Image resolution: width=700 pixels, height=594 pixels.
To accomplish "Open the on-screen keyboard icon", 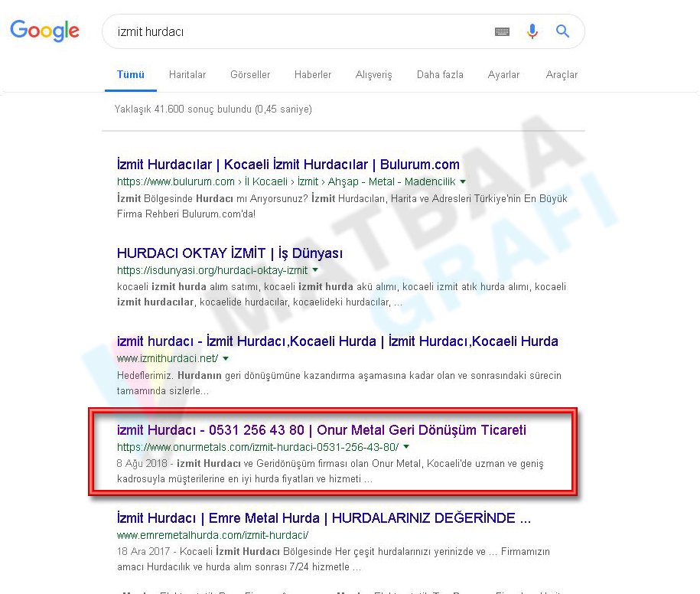I will pyautogui.click(x=502, y=31).
